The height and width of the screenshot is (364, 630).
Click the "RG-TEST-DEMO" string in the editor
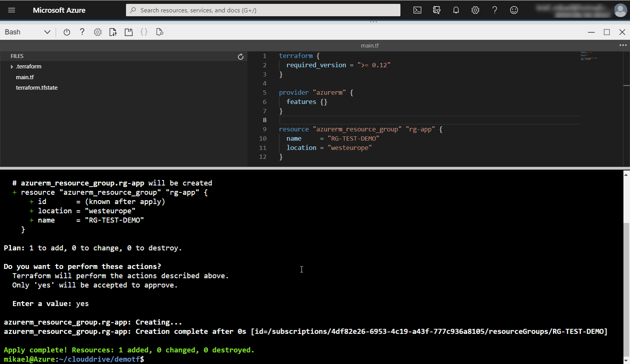tap(353, 139)
